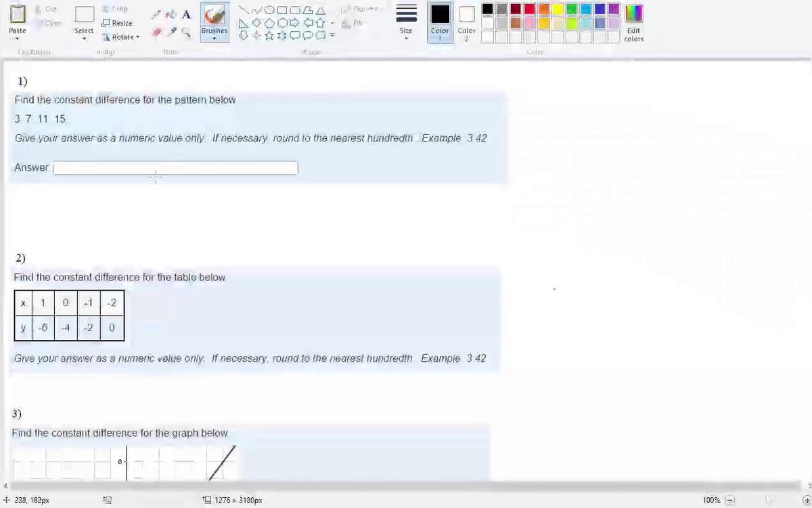Viewport: 812px width, 508px height.
Task: Click the horizontal scrollbar below the canvas
Action: 404,486
